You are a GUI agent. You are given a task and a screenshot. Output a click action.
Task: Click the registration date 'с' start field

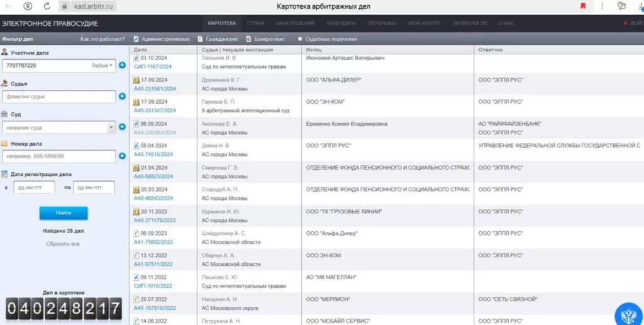(x=34, y=187)
